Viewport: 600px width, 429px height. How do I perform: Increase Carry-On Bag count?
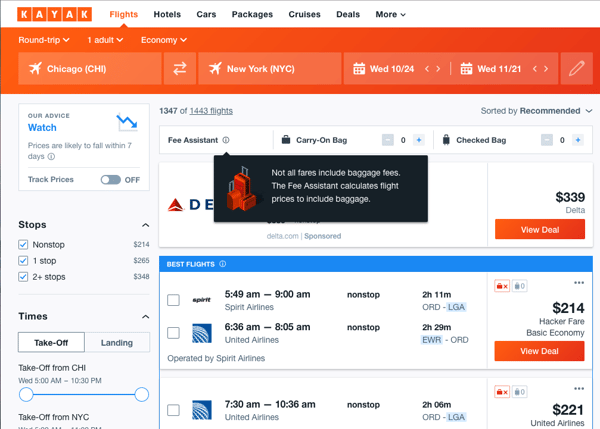pyautogui.click(x=419, y=140)
